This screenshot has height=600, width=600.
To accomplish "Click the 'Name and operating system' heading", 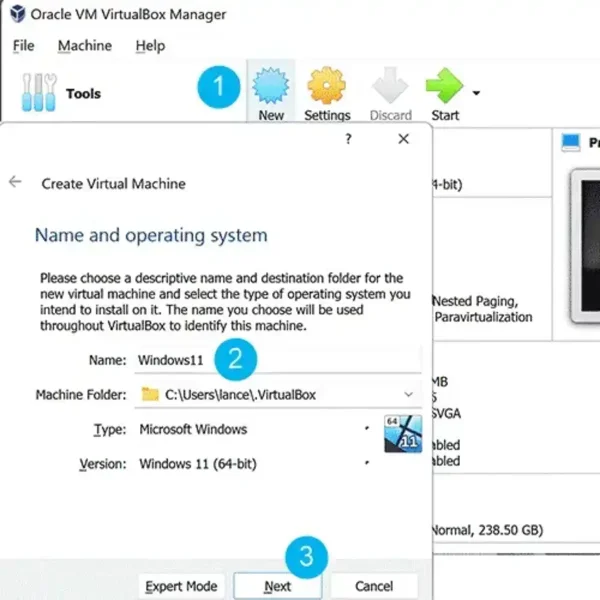I will point(151,235).
